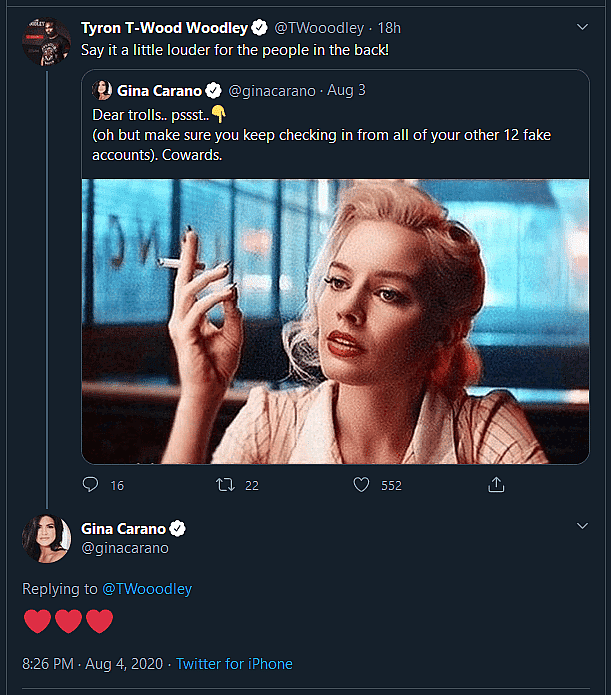Click the three red hearts reply text

point(68,622)
